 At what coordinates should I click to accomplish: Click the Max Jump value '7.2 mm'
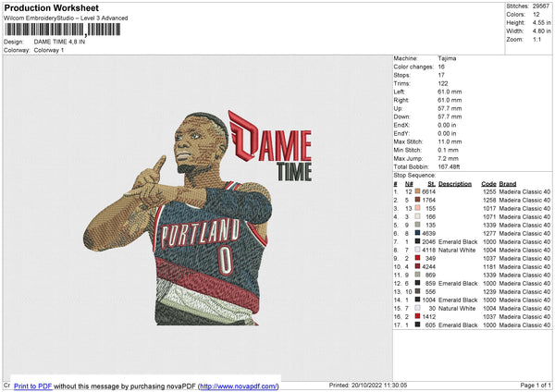pos(448,158)
